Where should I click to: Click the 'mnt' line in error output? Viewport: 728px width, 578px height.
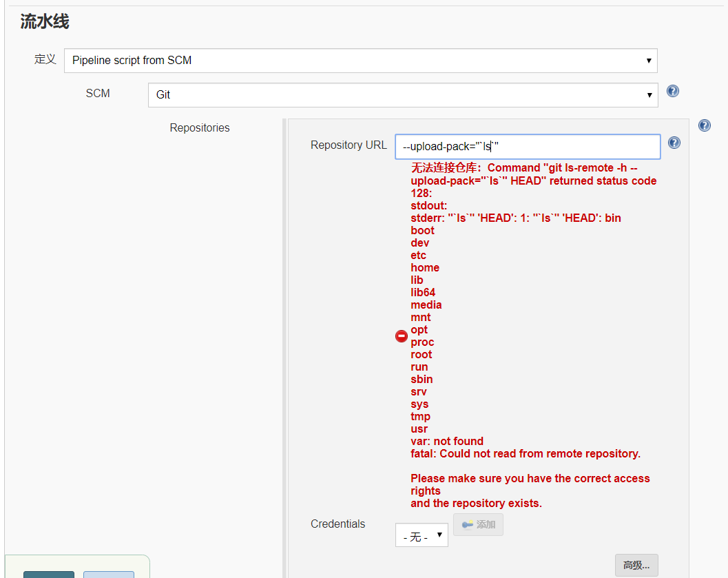pos(421,318)
